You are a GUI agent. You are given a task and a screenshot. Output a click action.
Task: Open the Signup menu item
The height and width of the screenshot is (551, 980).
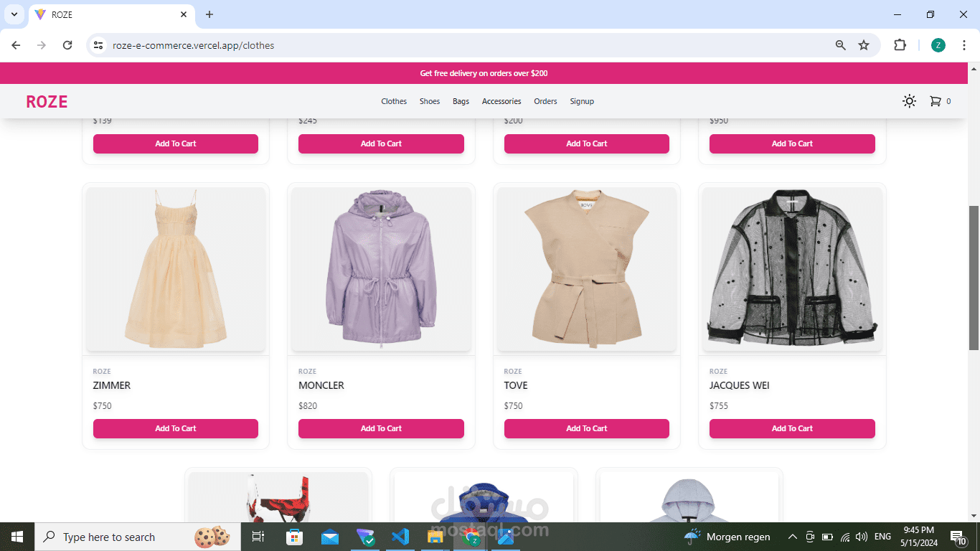click(582, 101)
